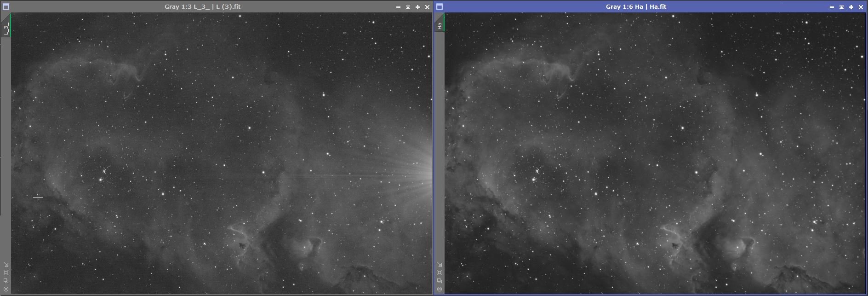This screenshot has height=296, width=868.
Task: Shade the L (3).fit image window
Action: coord(408,7)
